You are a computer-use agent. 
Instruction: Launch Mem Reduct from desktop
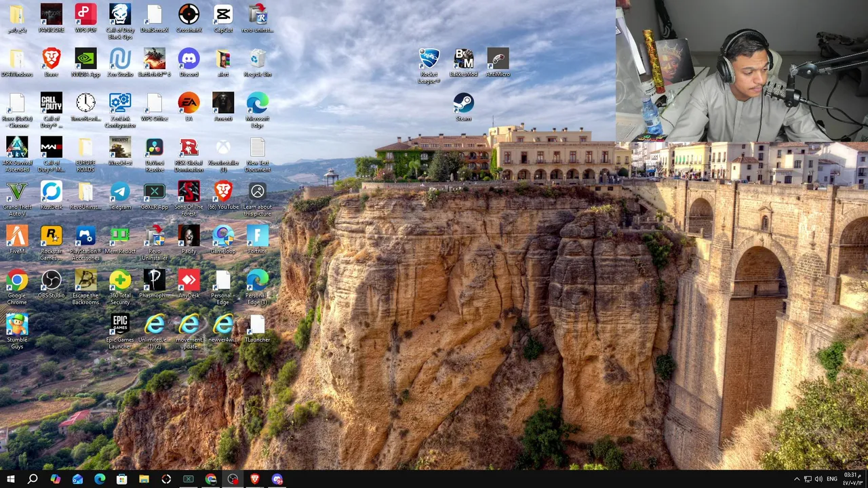(120, 239)
